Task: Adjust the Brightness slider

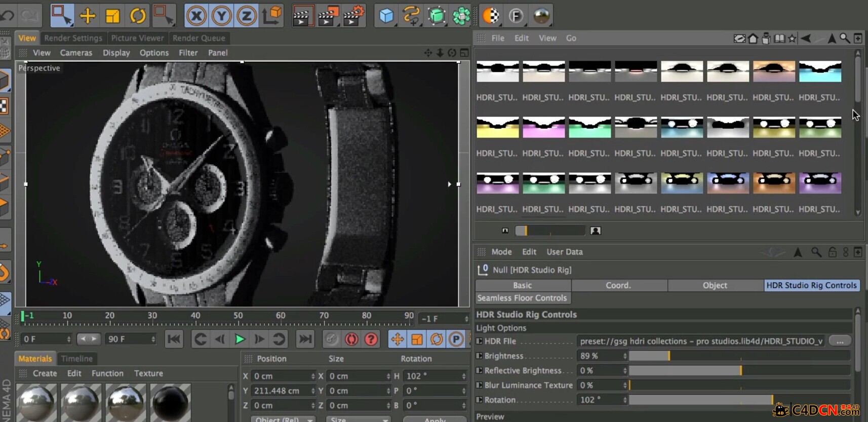Action: click(739, 356)
